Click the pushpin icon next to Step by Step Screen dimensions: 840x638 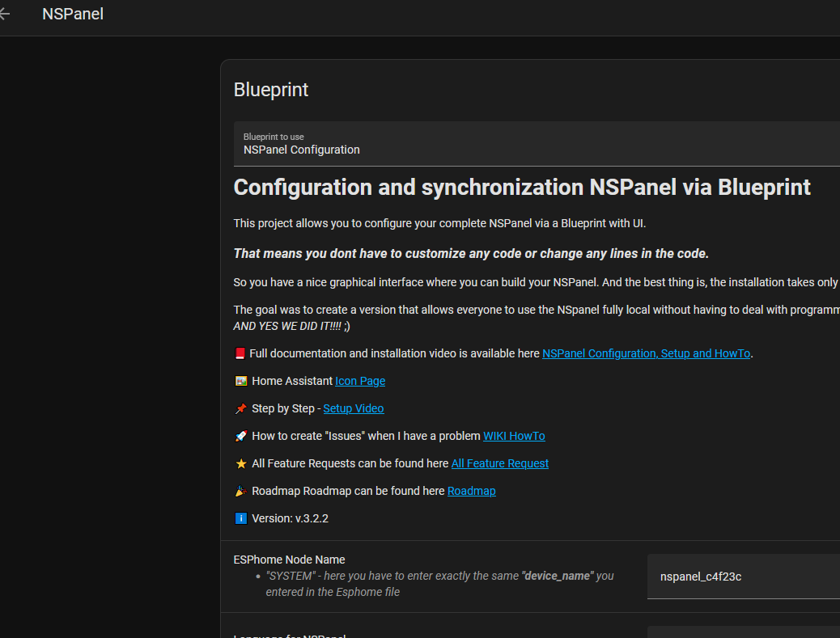(240, 408)
